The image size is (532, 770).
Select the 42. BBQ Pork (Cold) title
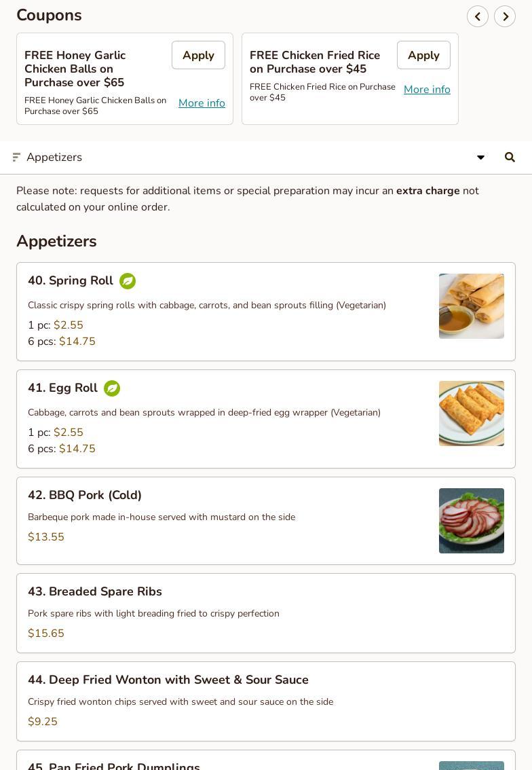[85, 495]
